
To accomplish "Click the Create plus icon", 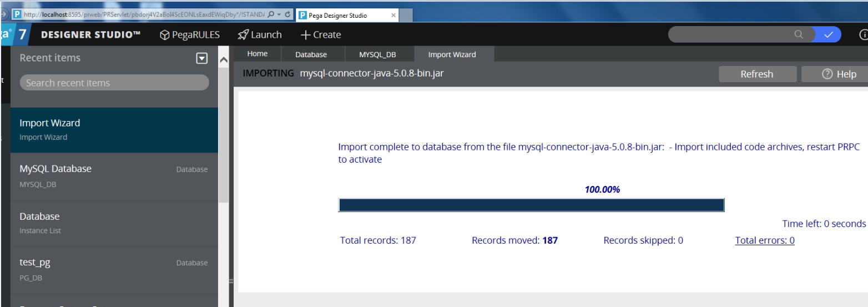I will point(305,34).
